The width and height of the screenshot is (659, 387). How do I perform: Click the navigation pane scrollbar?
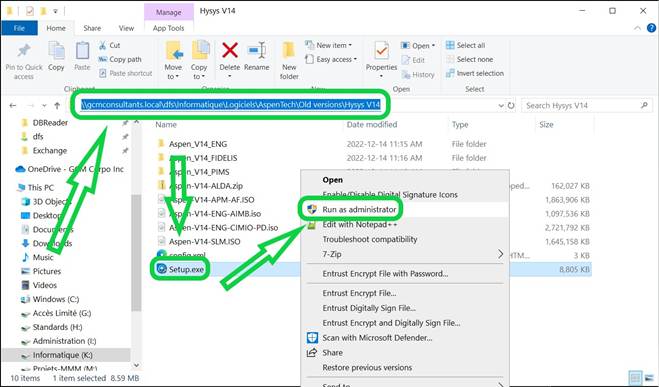pyautogui.click(x=136, y=252)
